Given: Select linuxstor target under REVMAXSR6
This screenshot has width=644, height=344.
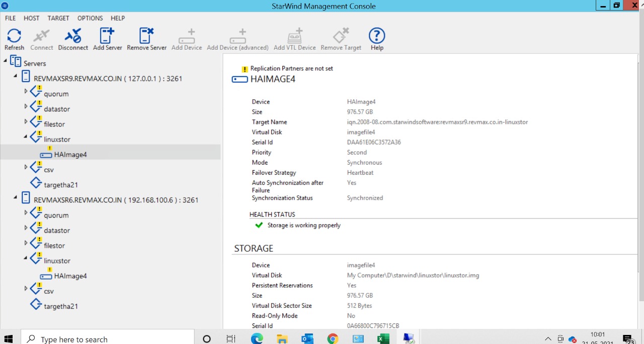Looking at the screenshot, I should point(57,261).
